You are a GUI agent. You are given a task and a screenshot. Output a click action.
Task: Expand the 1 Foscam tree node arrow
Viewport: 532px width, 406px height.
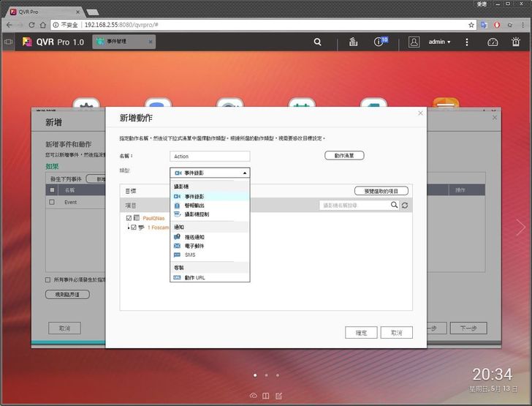[x=128, y=228]
